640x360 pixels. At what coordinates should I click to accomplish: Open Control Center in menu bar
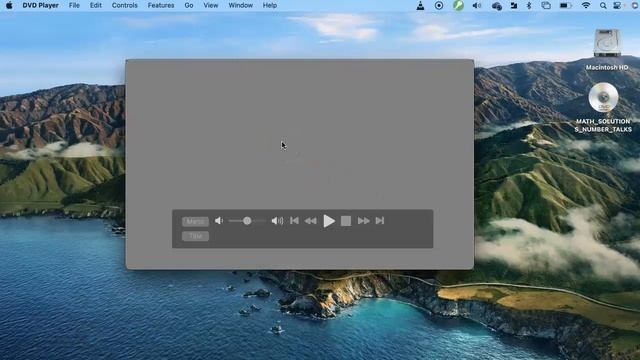(x=617, y=5)
